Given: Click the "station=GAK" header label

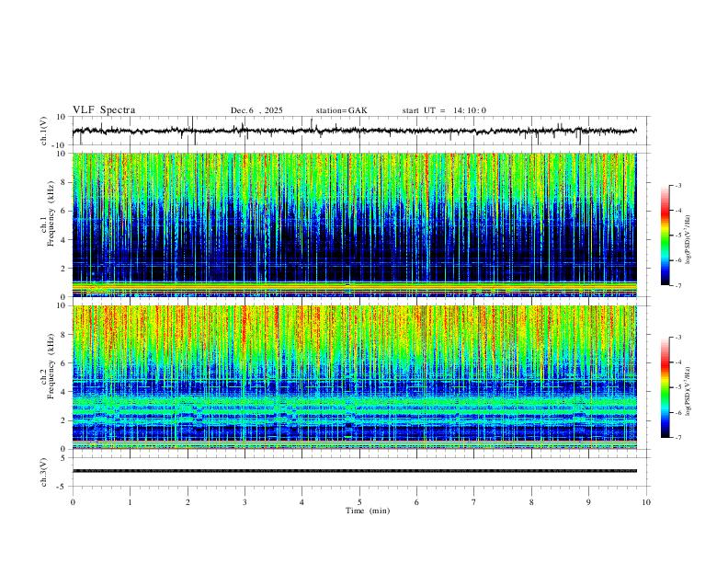Looking at the screenshot, I should [341, 110].
